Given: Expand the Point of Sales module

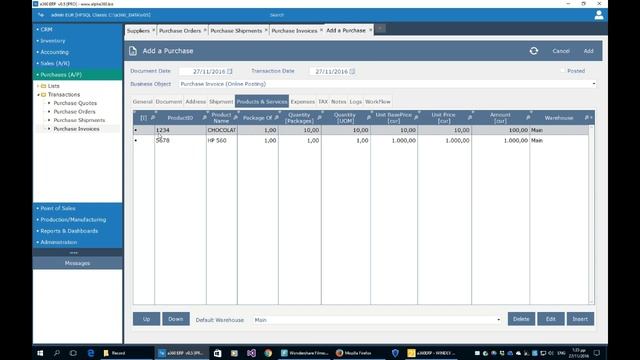Looking at the screenshot, I should tap(78, 208).
